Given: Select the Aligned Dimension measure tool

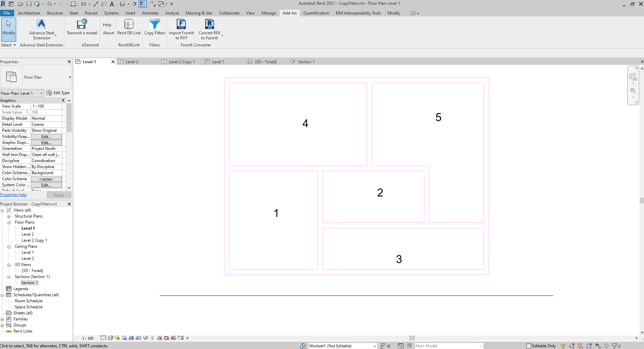Looking at the screenshot, I should tap(96, 4).
